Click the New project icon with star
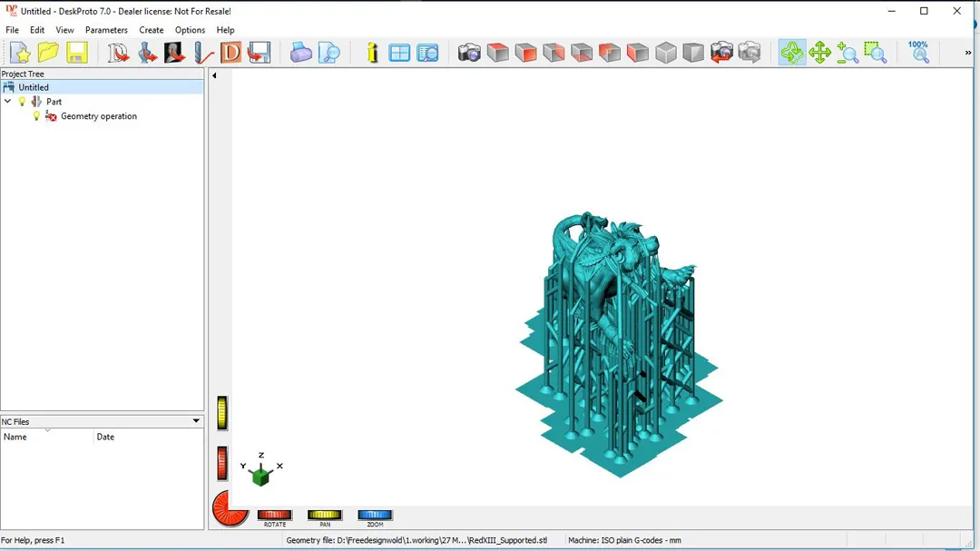The width and height of the screenshot is (980, 551). pyautogui.click(x=20, y=53)
